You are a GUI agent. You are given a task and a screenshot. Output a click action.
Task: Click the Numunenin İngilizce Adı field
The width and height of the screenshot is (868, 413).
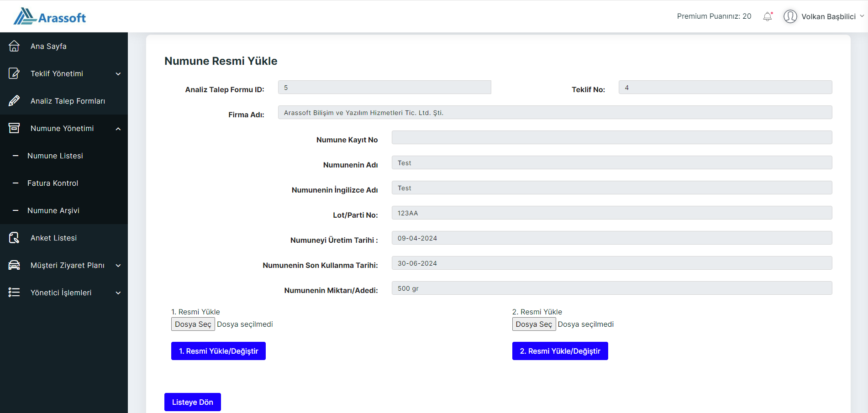click(x=612, y=188)
